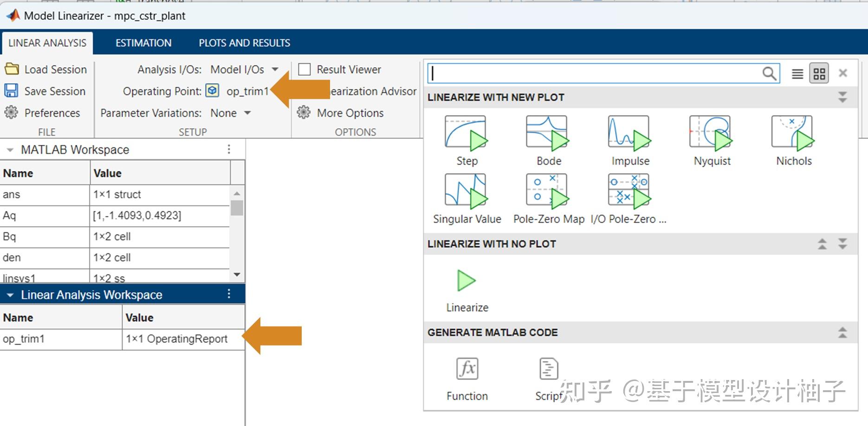Toggle grid view in the gallery
The height and width of the screenshot is (426, 868).
tap(819, 73)
